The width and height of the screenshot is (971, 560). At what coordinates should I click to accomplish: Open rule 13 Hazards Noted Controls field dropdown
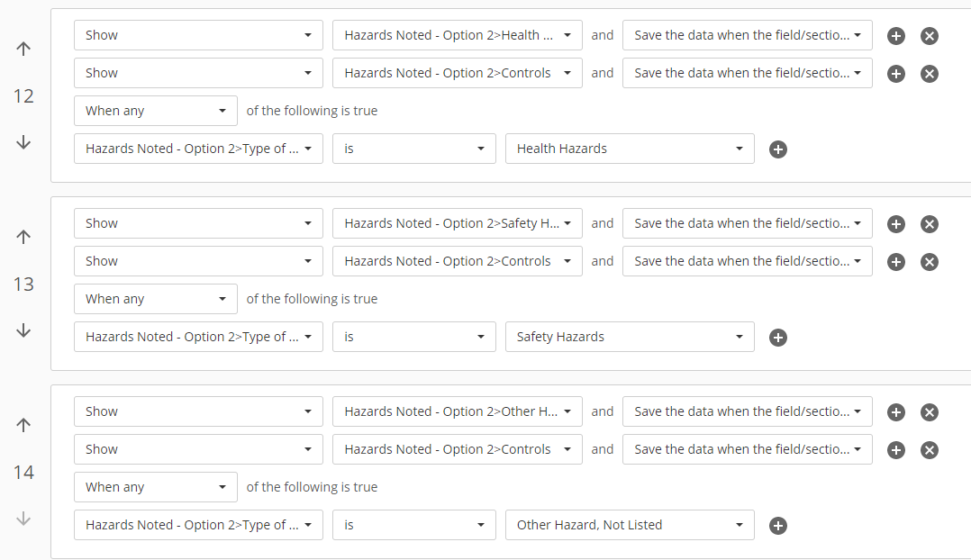tap(457, 261)
